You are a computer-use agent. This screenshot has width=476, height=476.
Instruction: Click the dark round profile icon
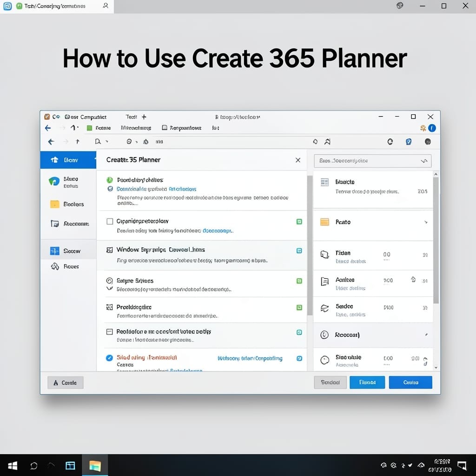pos(428,141)
